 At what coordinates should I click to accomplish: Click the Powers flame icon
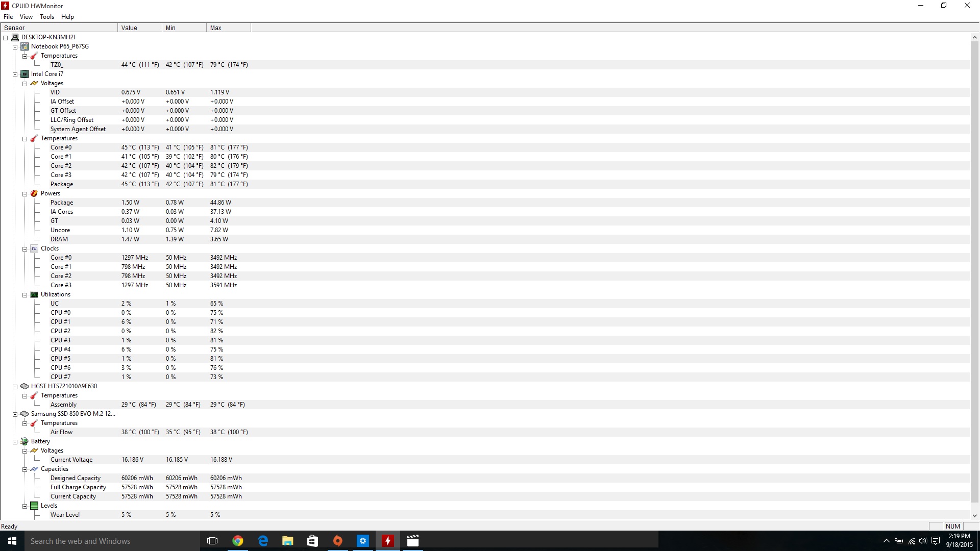34,193
